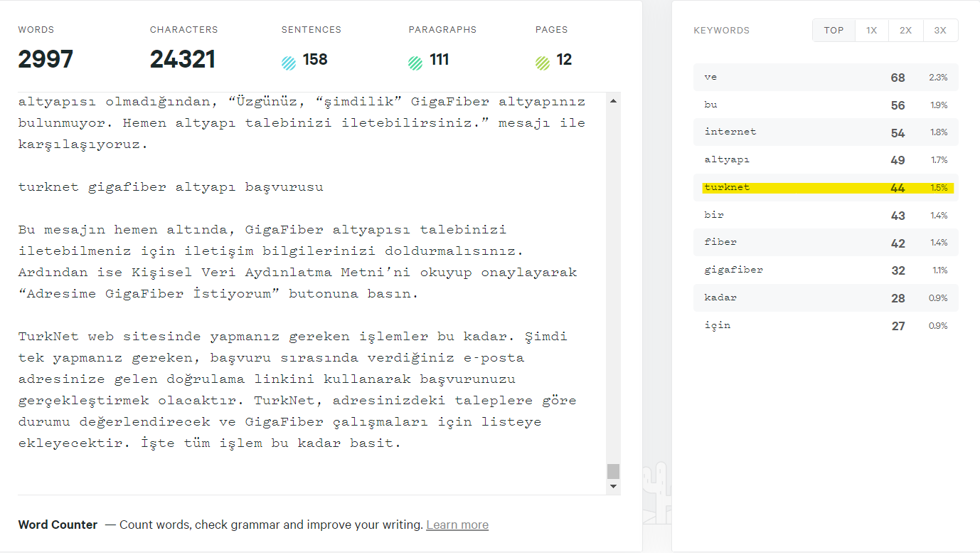The image size is (980, 553).
Task: Switch to the 3X keywords tab
Action: [x=940, y=31]
